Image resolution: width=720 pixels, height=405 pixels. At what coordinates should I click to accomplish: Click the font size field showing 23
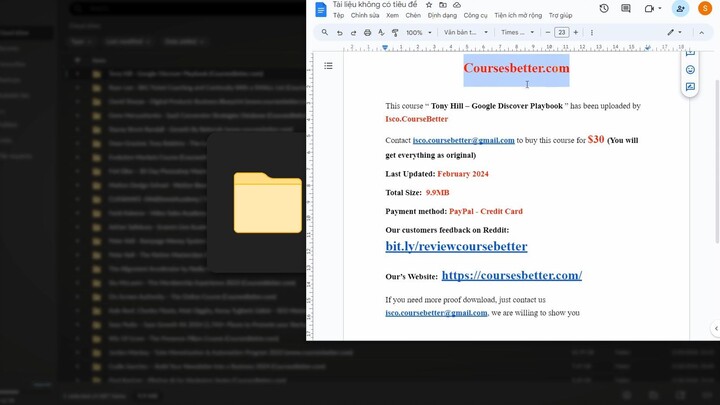tap(562, 33)
